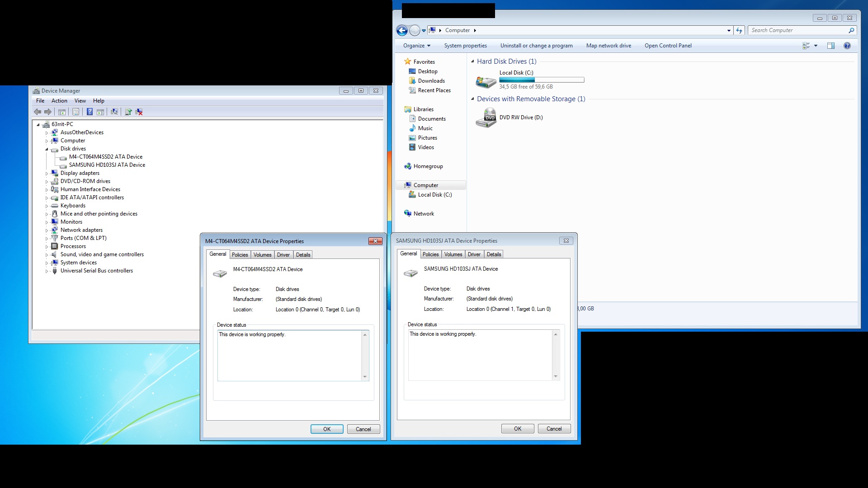Image resolution: width=868 pixels, height=488 pixels.
Task: Switch to Volumes tab in SAMSUNG HD103SJ properties
Action: pyautogui.click(x=453, y=254)
